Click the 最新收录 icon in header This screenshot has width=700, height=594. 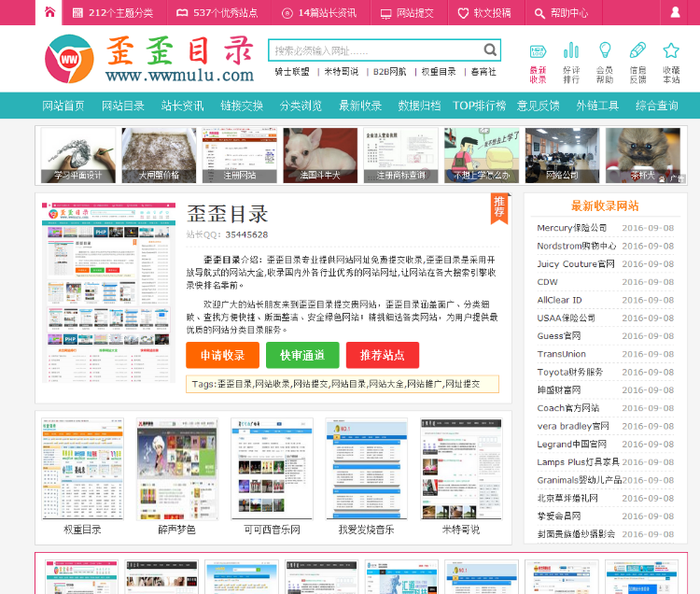[538, 63]
